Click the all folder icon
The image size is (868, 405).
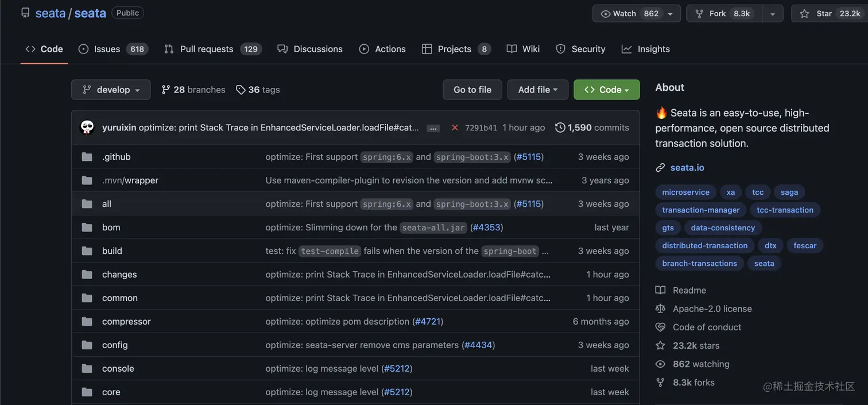(87, 204)
